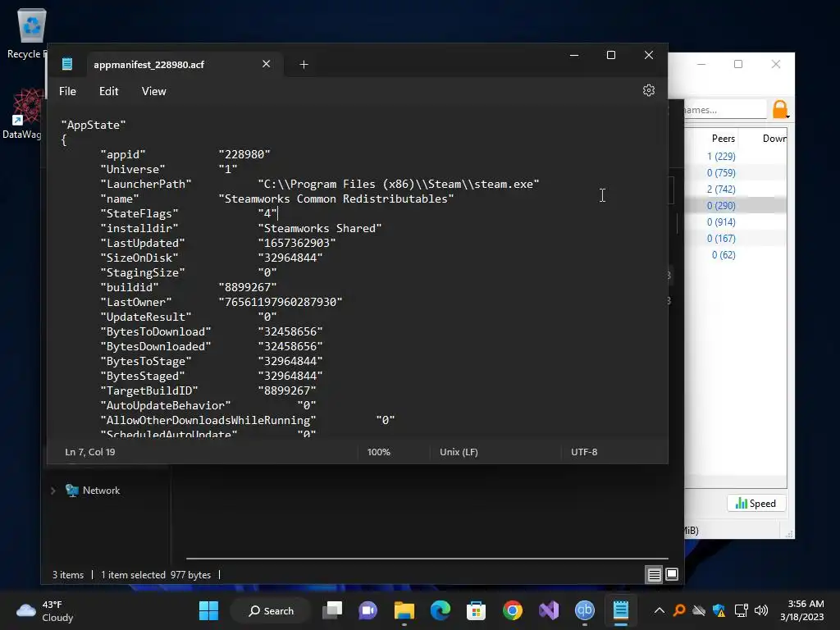
Task: Close the appmanifest_228980.acf tab
Action: tap(267, 64)
